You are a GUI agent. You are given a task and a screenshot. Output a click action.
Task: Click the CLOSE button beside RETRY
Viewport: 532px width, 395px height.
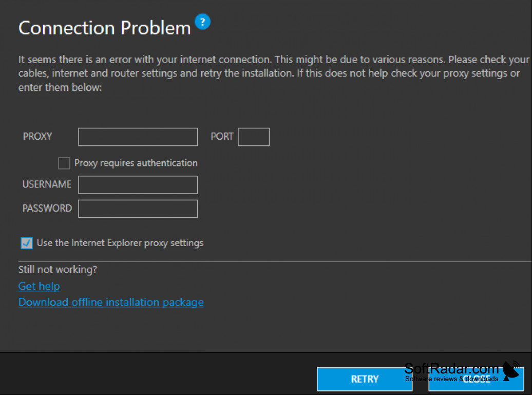pos(477,379)
